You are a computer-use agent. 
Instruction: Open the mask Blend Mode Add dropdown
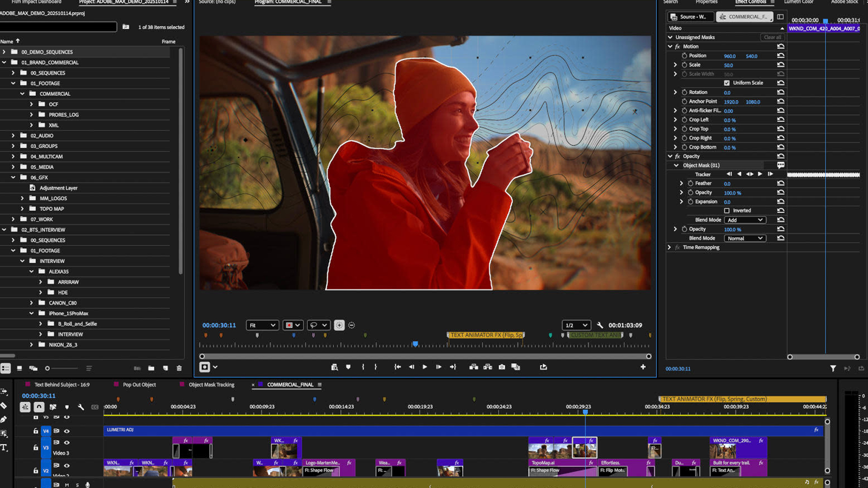(x=745, y=220)
